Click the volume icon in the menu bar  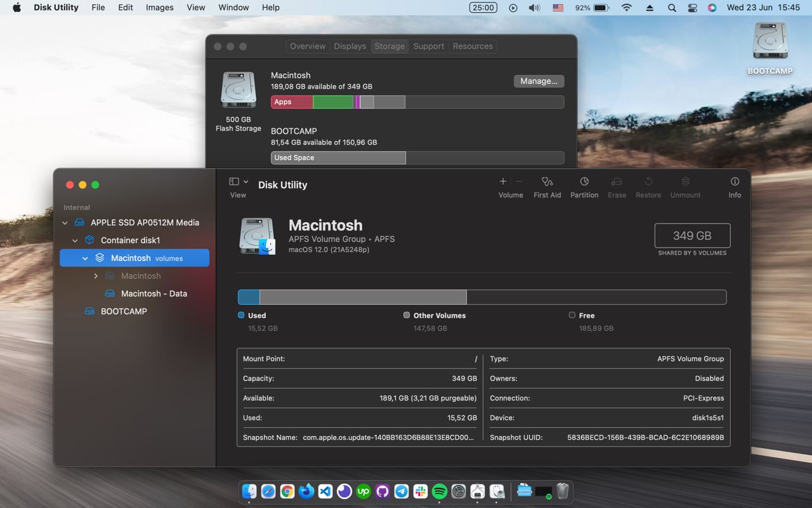point(534,8)
